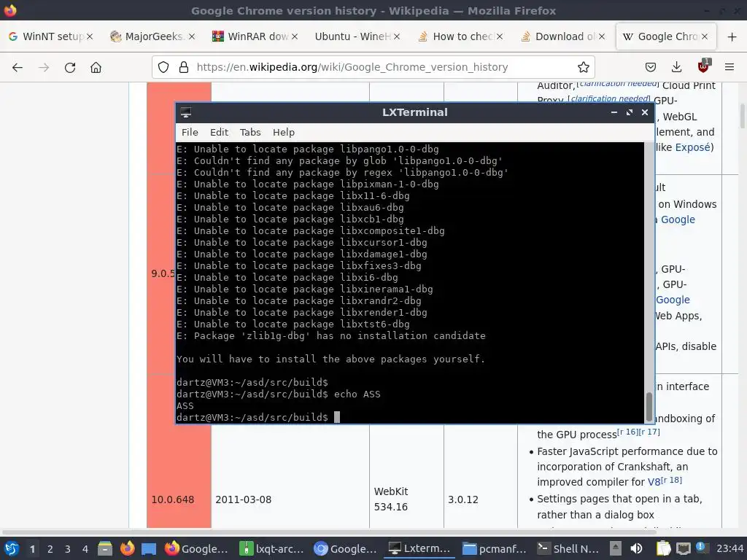Viewport: 747px width, 560px height.
Task: Open the network status tray icon
Action: pyautogui.click(x=683, y=548)
